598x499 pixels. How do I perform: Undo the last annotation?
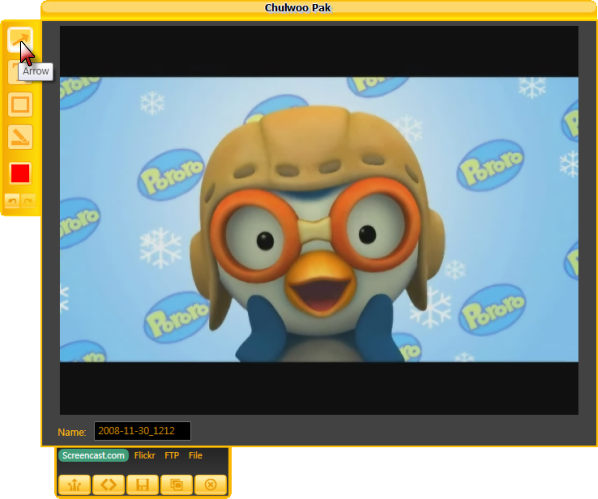click(12, 201)
